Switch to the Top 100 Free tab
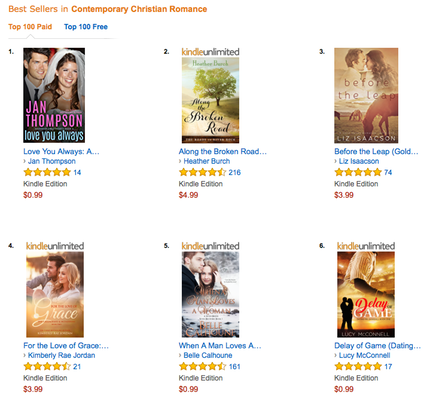Image resolution: width=430 pixels, height=417 pixels. 86,27
